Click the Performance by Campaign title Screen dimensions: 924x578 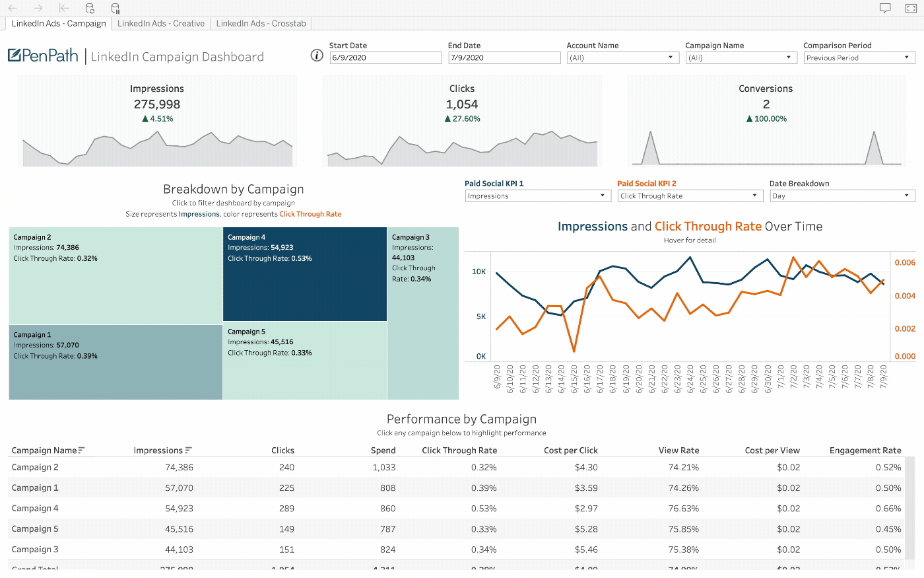[x=461, y=419]
